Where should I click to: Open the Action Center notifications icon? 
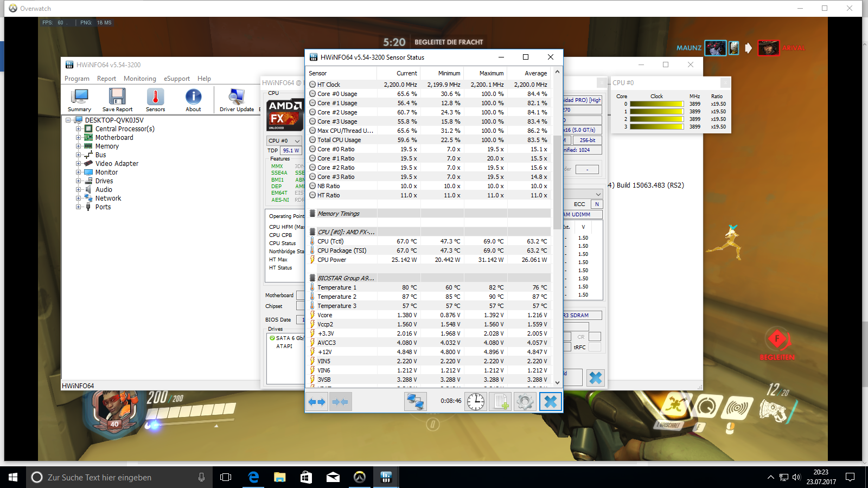coord(850,477)
